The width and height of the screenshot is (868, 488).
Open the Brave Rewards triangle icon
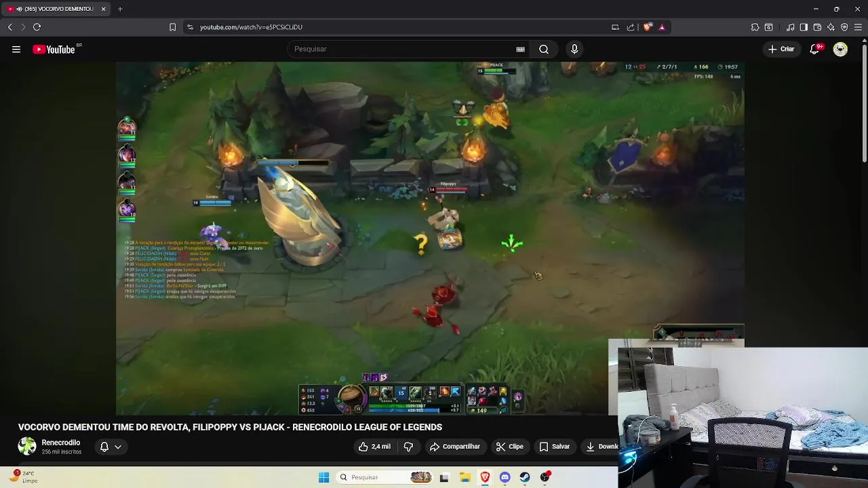point(662,27)
